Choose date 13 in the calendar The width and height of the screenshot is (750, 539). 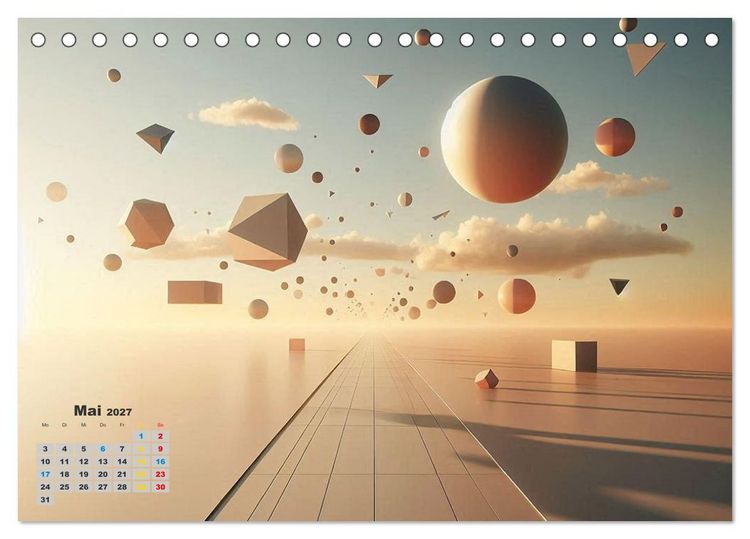(103, 462)
